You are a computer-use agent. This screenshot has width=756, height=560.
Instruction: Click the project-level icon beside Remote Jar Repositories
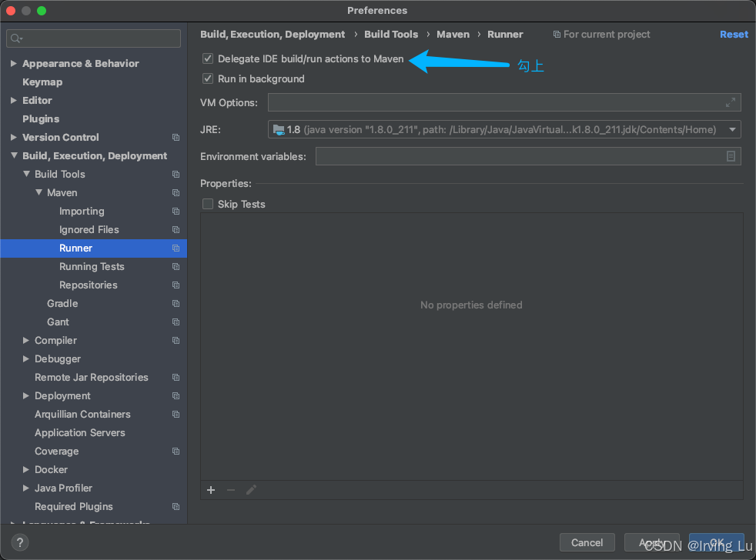176,378
